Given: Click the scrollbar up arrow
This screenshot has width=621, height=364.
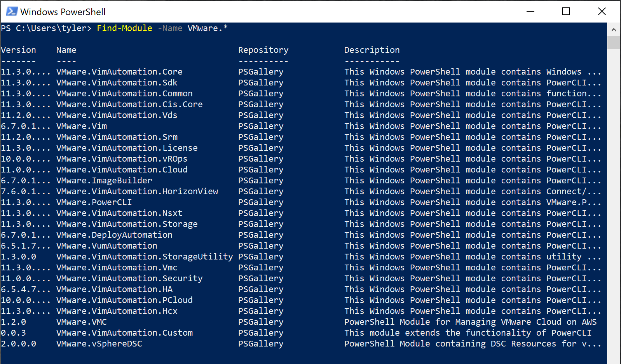Looking at the screenshot, I should point(614,30).
